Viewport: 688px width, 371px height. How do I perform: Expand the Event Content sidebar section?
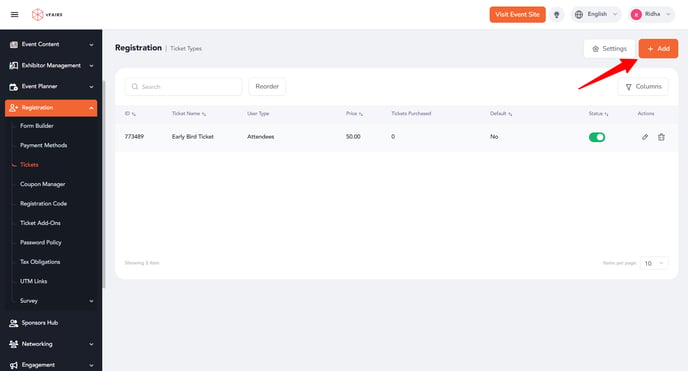(x=51, y=44)
